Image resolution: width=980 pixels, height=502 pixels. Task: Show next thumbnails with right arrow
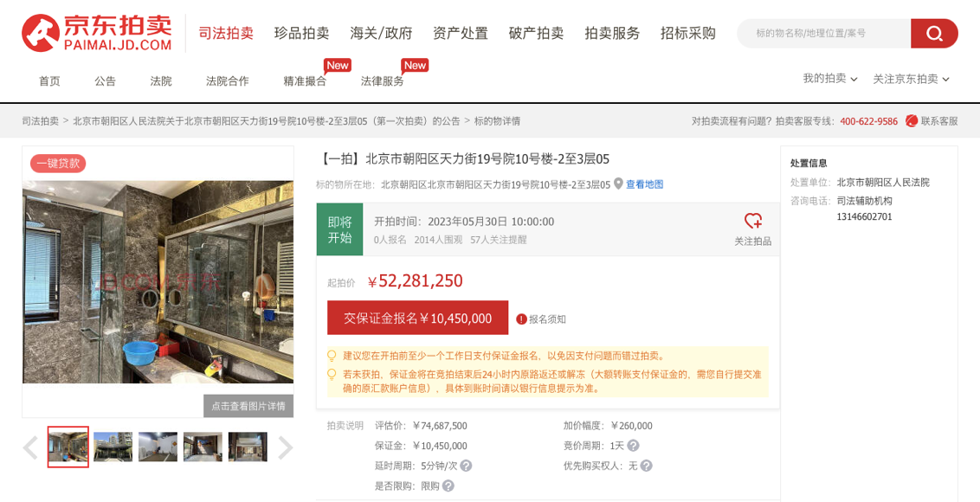[285, 447]
